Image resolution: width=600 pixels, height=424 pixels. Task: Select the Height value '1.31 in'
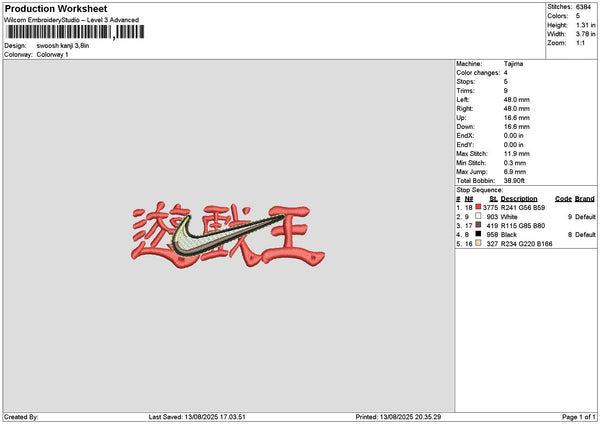(x=585, y=25)
